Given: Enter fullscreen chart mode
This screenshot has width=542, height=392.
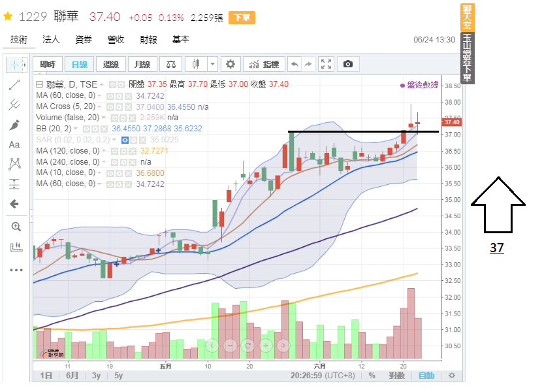Looking at the screenshot, I should [327, 64].
